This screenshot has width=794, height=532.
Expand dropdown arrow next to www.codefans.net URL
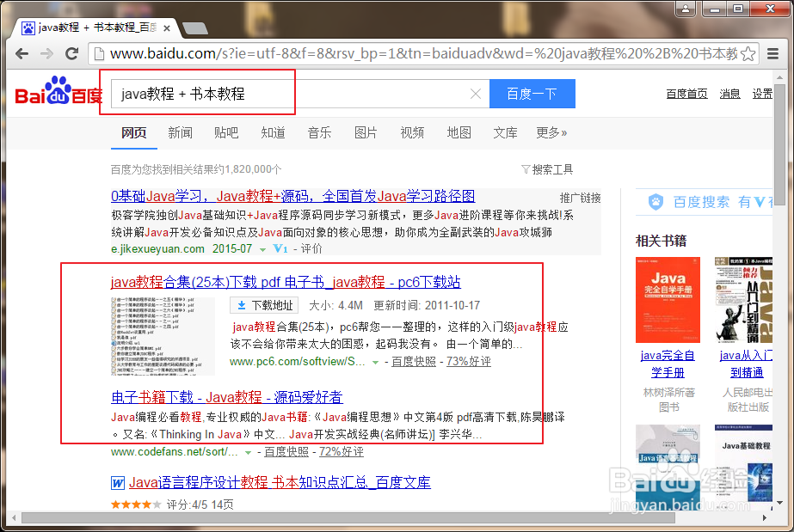pyautogui.click(x=248, y=453)
